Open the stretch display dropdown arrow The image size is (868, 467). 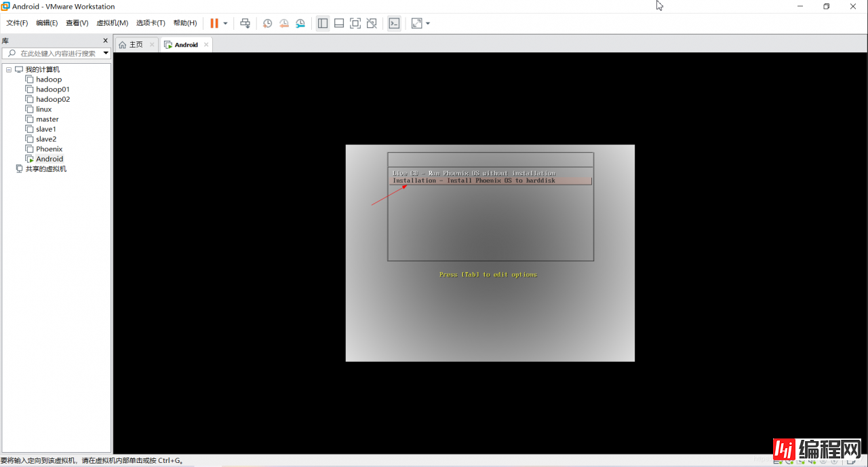pos(428,23)
